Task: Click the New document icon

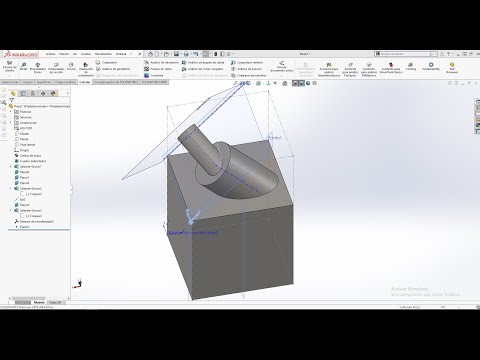Action: pos(157,54)
